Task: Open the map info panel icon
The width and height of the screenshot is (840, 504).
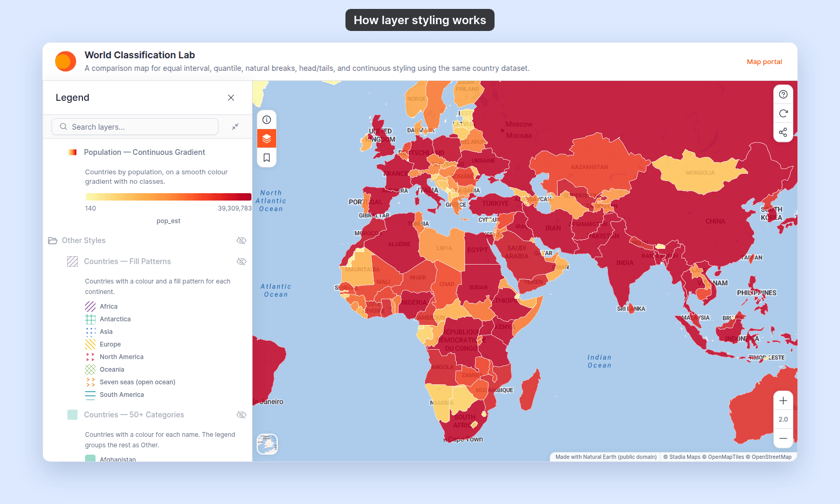Action: click(267, 120)
